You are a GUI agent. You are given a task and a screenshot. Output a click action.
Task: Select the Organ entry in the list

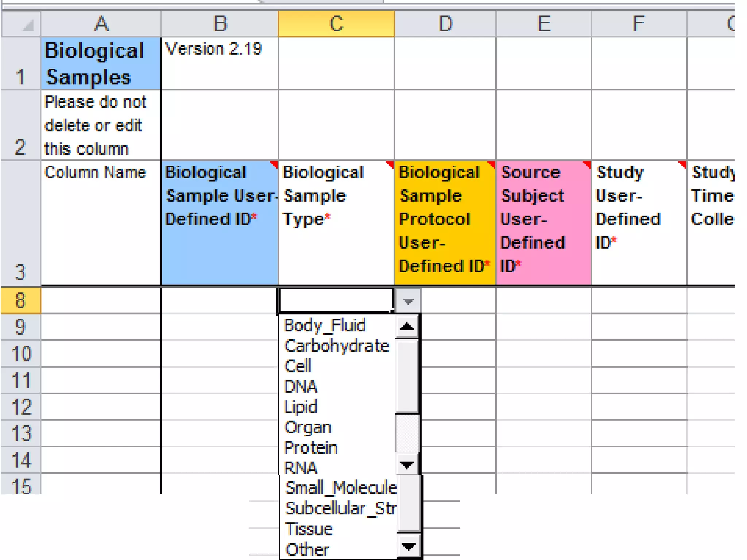click(307, 427)
